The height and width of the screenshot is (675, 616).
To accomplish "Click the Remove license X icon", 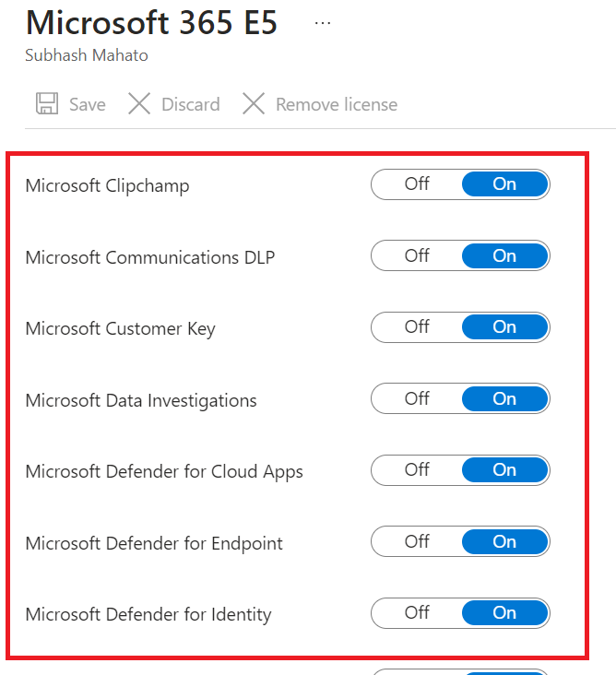I will pos(254,103).
